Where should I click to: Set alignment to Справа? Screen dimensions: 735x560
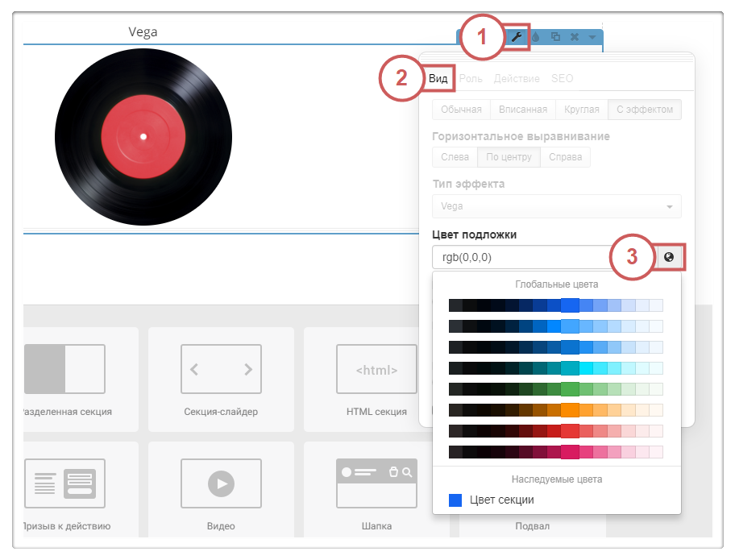(565, 157)
